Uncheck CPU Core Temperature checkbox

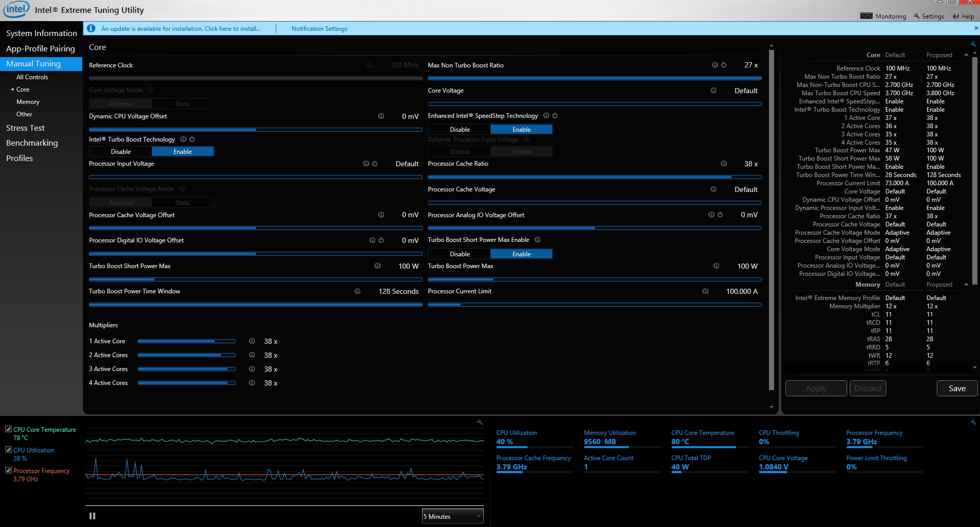pyautogui.click(x=8, y=429)
